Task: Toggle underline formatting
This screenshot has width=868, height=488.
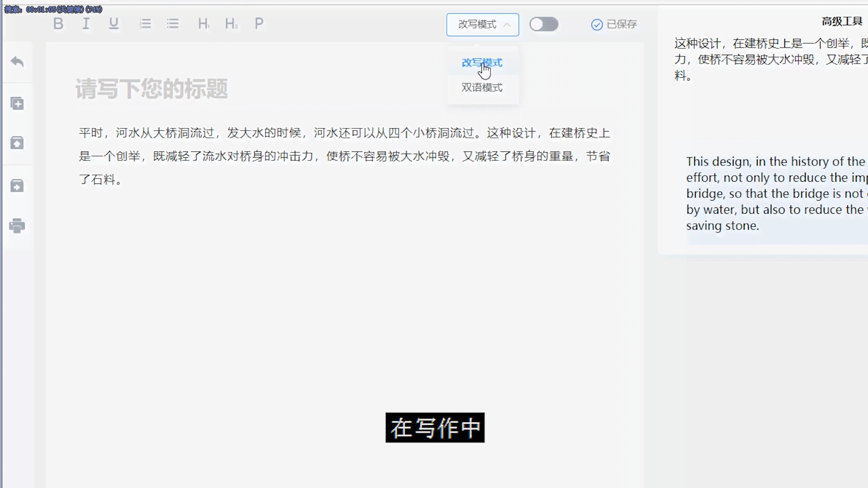Action: coord(113,23)
